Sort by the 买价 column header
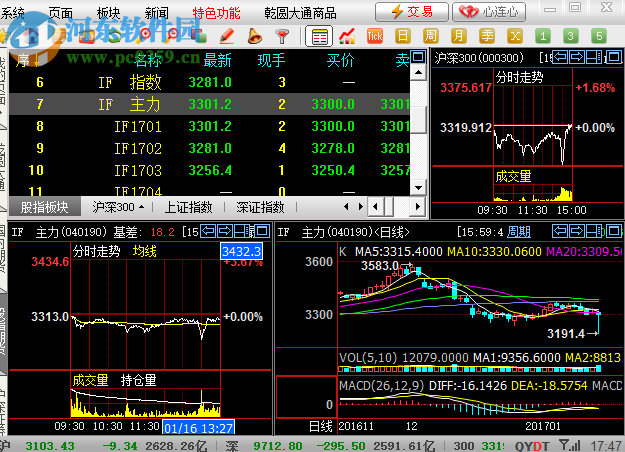The image size is (625, 452). 340,60
